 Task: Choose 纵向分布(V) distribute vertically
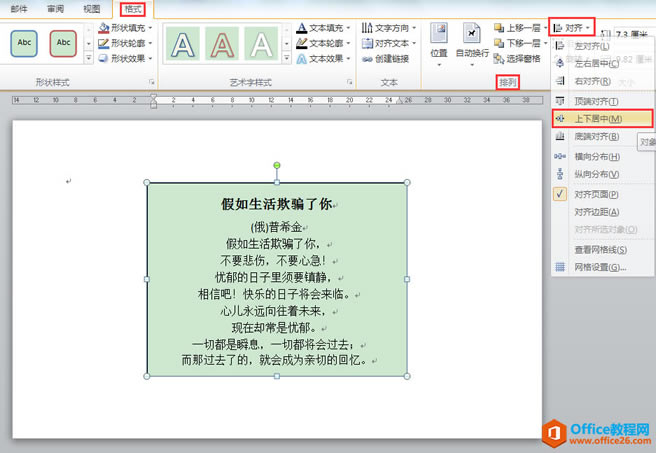click(602, 174)
